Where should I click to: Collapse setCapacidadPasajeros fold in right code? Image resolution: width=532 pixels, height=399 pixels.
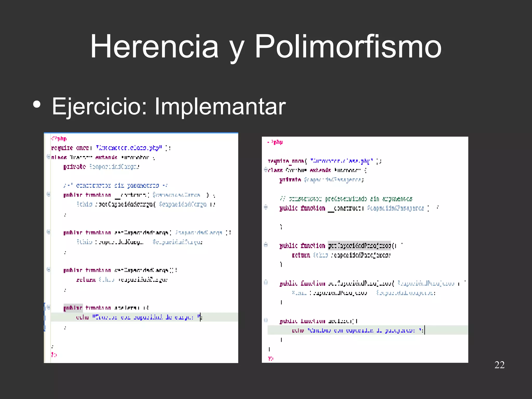[x=266, y=282]
